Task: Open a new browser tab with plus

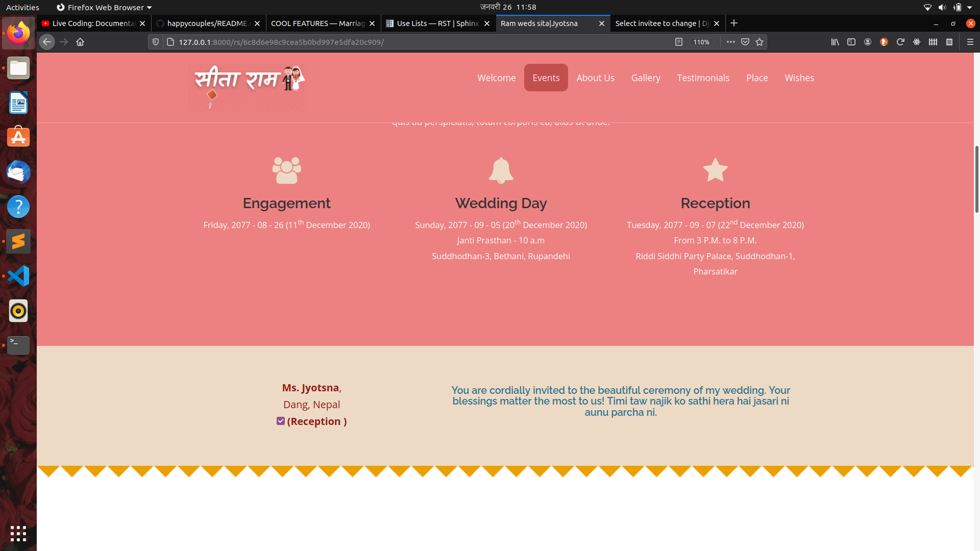Action: coord(734,23)
